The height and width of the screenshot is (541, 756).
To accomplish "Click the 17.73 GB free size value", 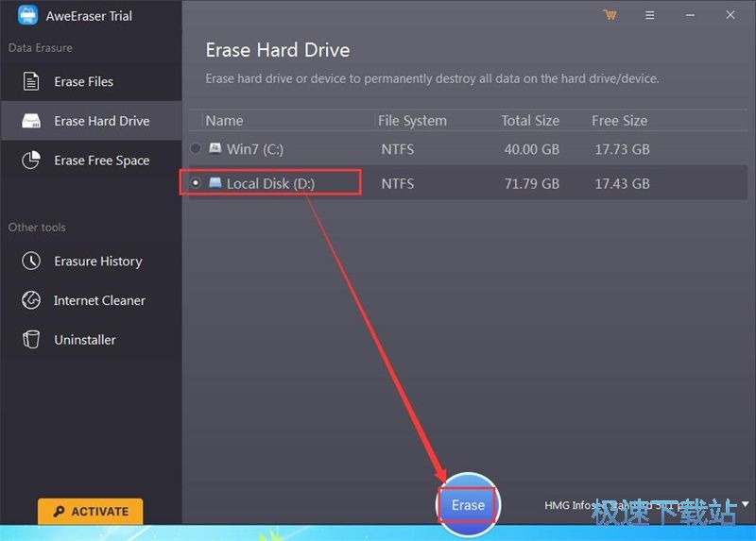I will click(622, 149).
